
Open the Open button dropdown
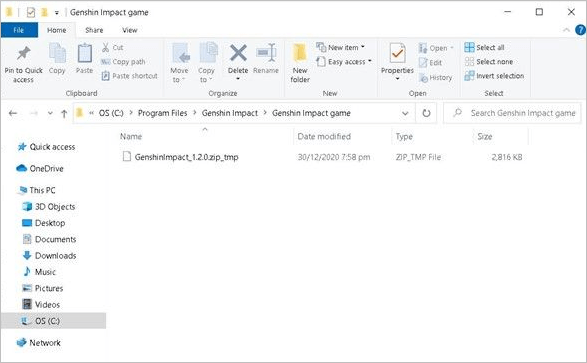pos(451,48)
